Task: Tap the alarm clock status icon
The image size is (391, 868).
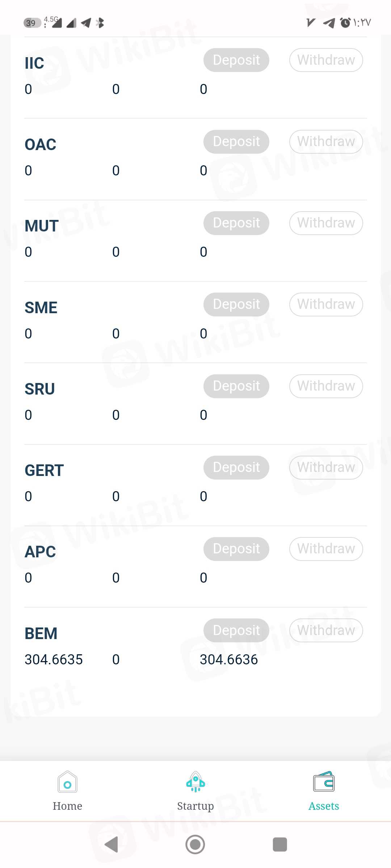Action: [x=345, y=23]
